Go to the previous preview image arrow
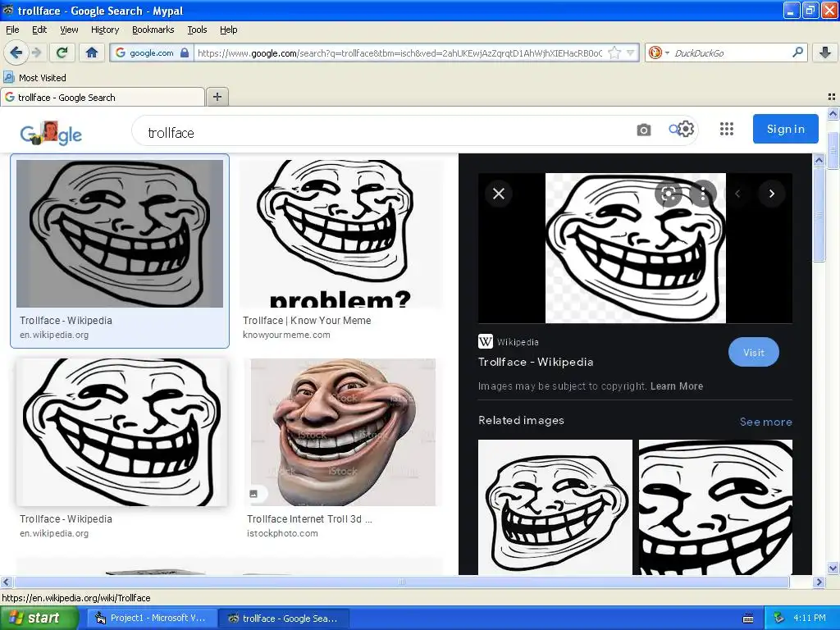Image resolution: width=840 pixels, height=630 pixels. click(x=737, y=194)
